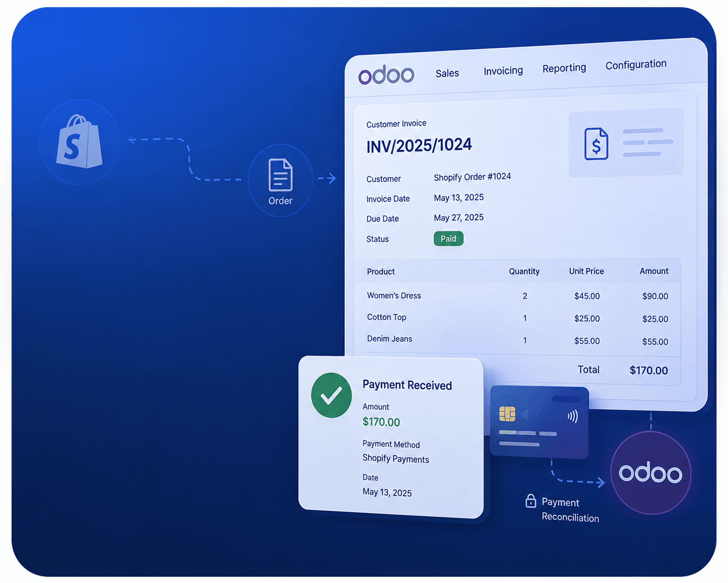Click the contactless symbol on the card

(x=573, y=416)
